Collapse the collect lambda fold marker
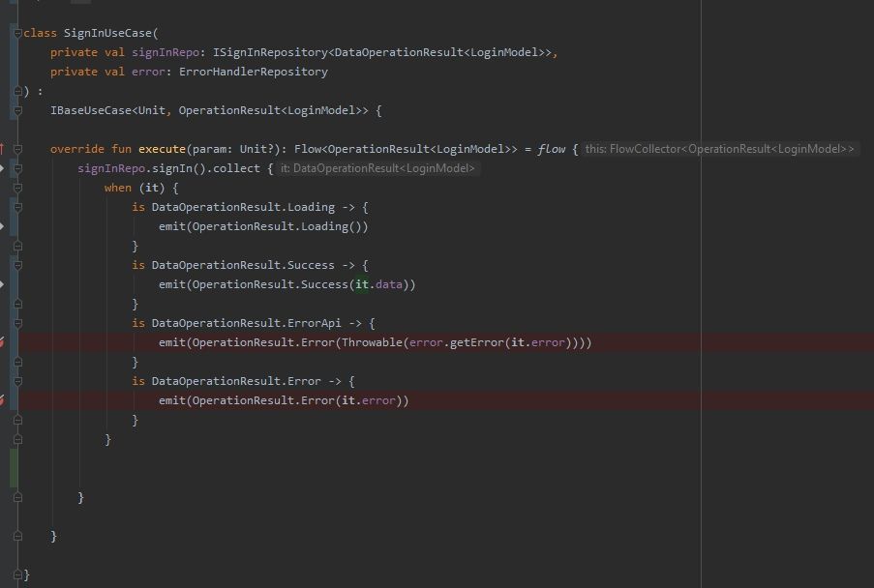The height and width of the screenshot is (588, 874). 17,168
